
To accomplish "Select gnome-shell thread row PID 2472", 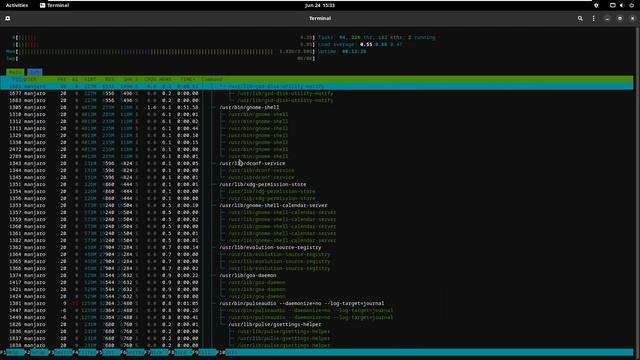I will (317, 149).
